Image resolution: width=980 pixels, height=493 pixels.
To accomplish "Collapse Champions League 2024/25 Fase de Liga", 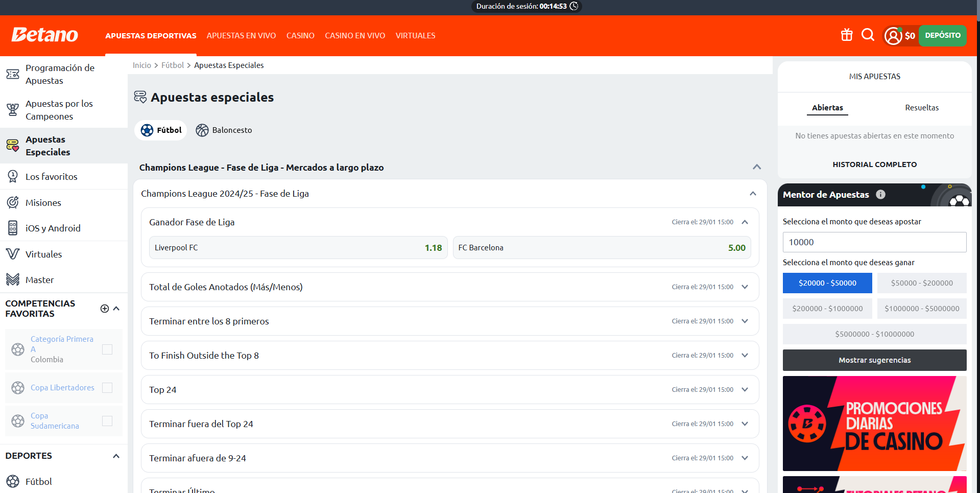I will click(753, 194).
